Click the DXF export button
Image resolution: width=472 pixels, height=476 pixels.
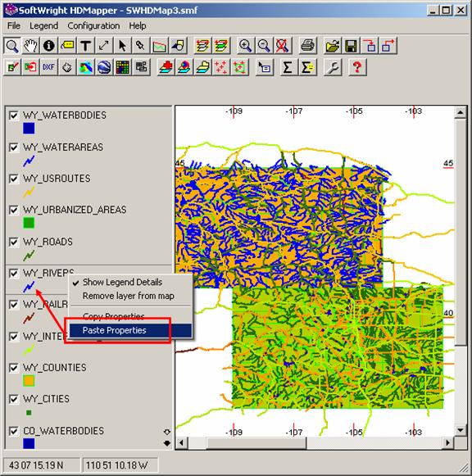49,67
